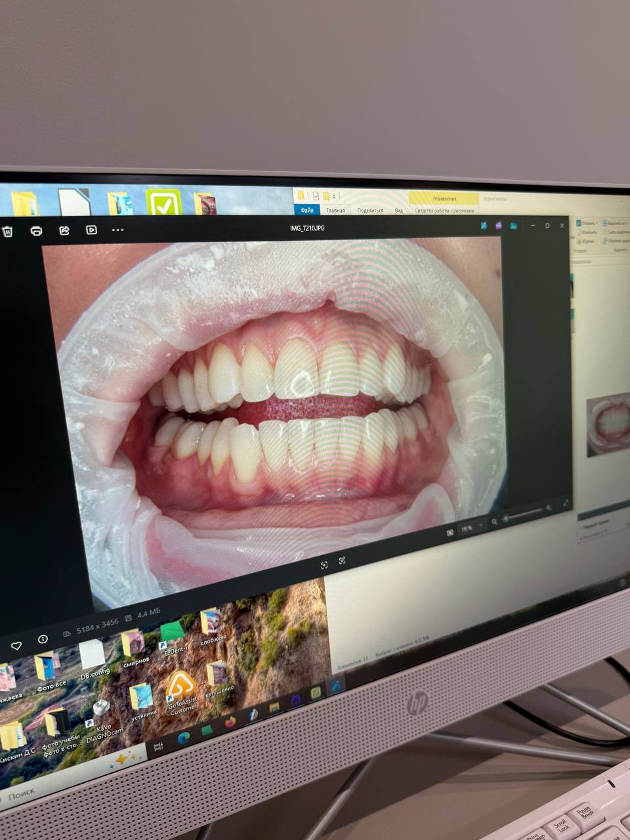630x840 pixels.
Task: Click the IMG_7210.JPG title text
Action: coord(307,228)
